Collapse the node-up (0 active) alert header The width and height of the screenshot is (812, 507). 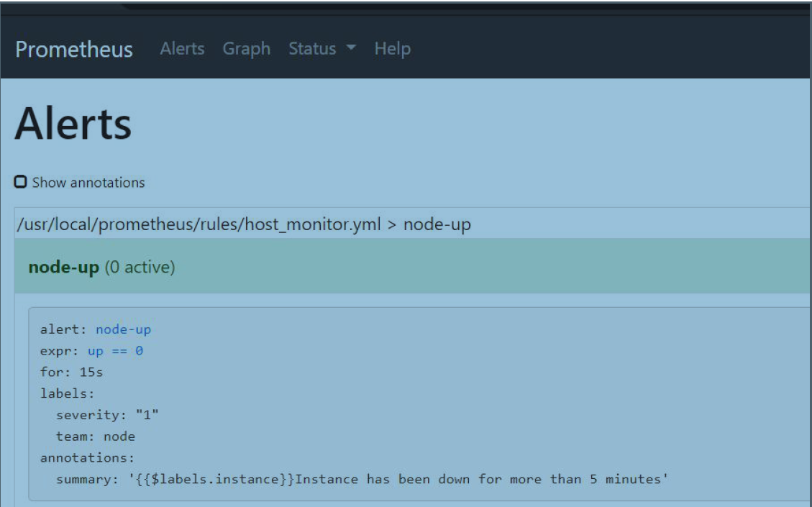coord(411,266)
